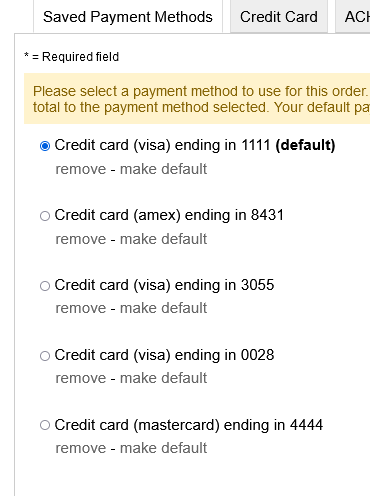
Task: Choose the visa card ending in 3055
Action: click(x=45, y=286)
